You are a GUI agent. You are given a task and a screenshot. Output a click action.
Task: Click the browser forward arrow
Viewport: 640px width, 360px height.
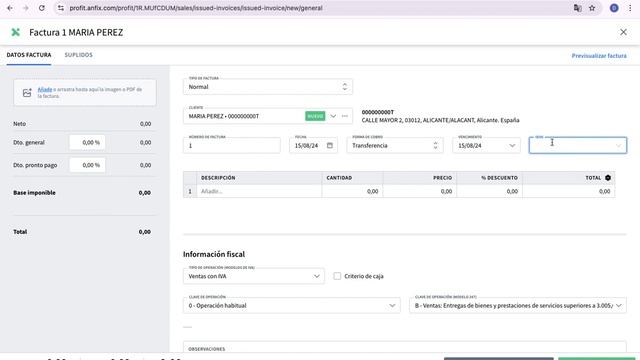click(25, 8)
